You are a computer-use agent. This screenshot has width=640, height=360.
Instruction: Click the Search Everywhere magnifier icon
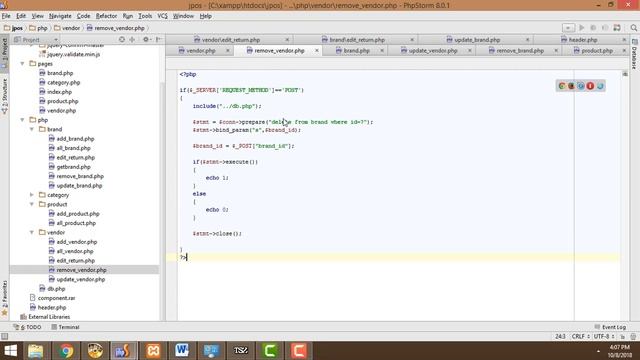point(633,28)
